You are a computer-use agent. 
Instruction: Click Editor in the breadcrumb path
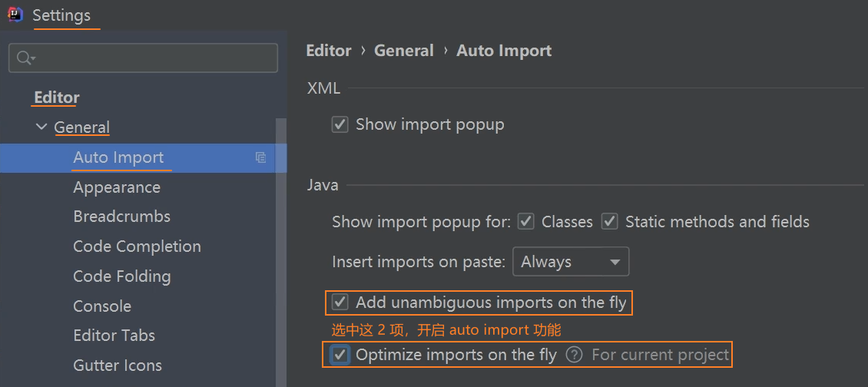point(328,51)
